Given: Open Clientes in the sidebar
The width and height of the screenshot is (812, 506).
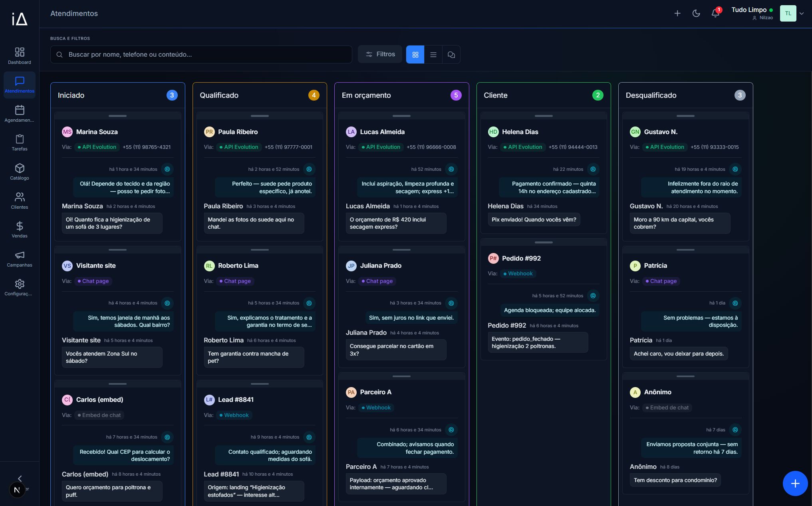Looking at the screenshot, I should click(x=20, y=201).
